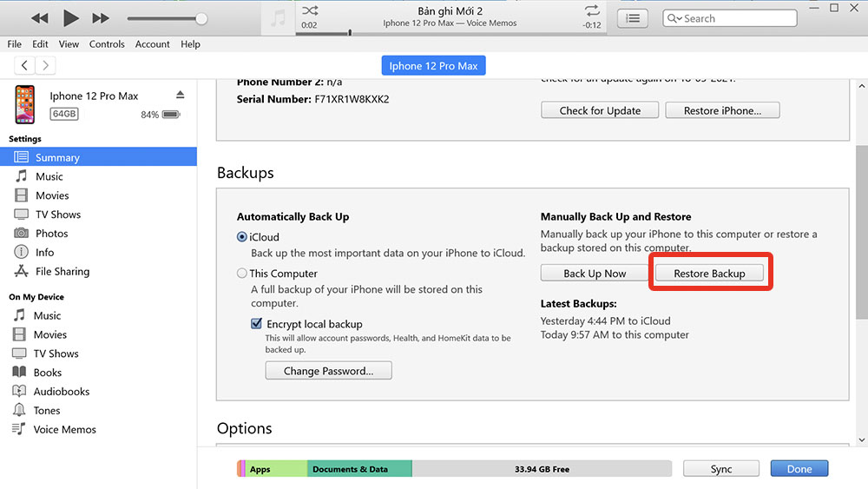Open the File menu
The image size is (868, 489).
tap(15, 44)
